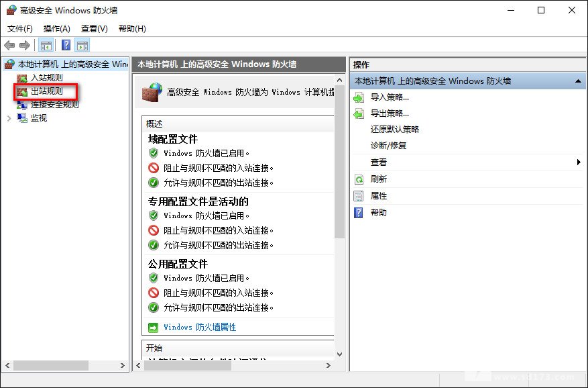This screenshot has height=388, width=588.
Task: Click shield icon under 公用配置文件
Action: tap(154, 277)
